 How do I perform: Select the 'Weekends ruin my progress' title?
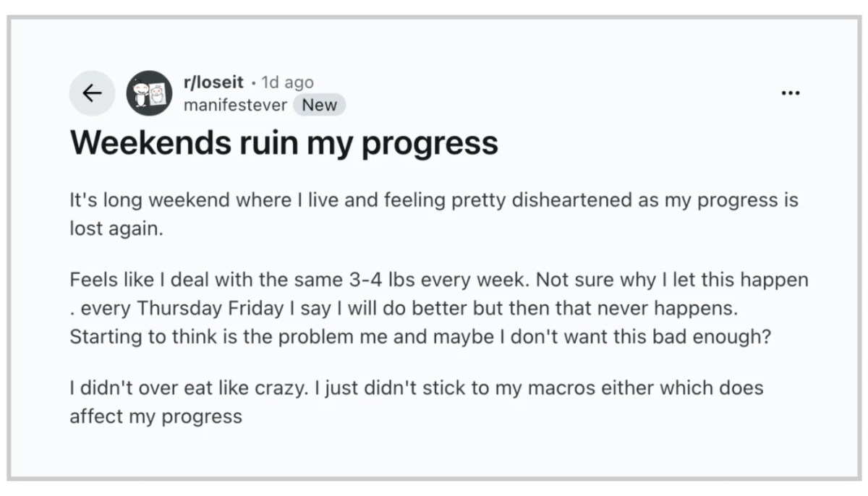pos(284,143)
